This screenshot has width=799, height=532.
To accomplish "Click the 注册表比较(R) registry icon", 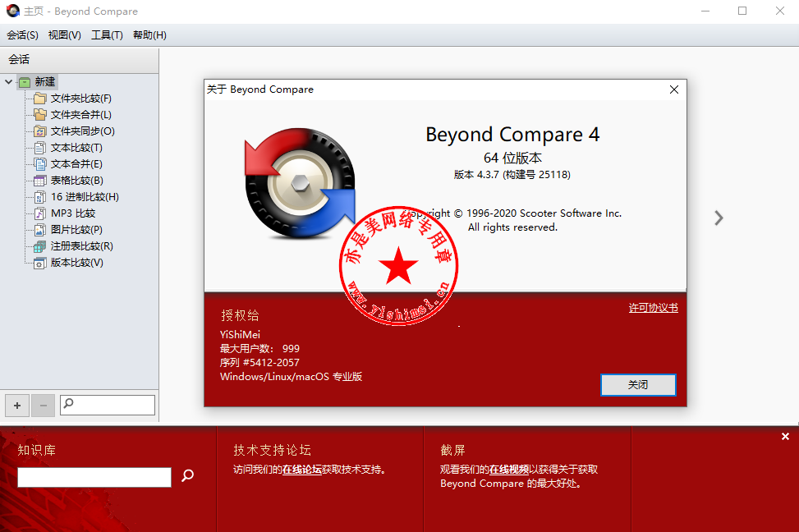I will tap(39, 246).
